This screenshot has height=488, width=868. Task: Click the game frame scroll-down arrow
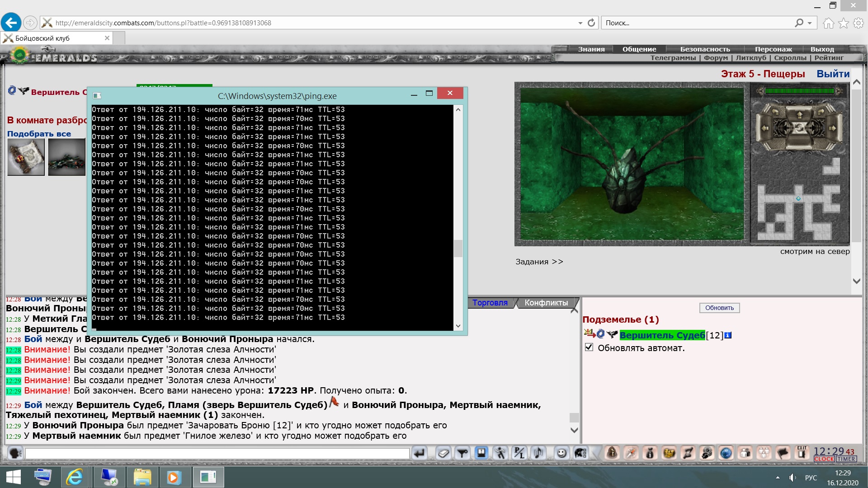click(x=856, y=281)
